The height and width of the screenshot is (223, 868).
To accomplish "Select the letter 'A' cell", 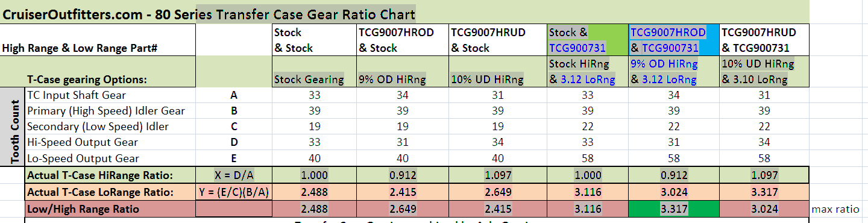I will pos(234,95).
